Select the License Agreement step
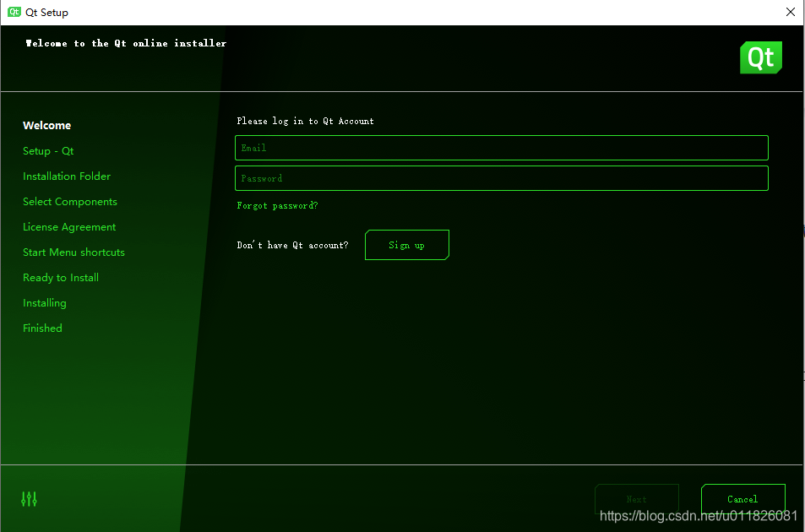 [69, 227]
